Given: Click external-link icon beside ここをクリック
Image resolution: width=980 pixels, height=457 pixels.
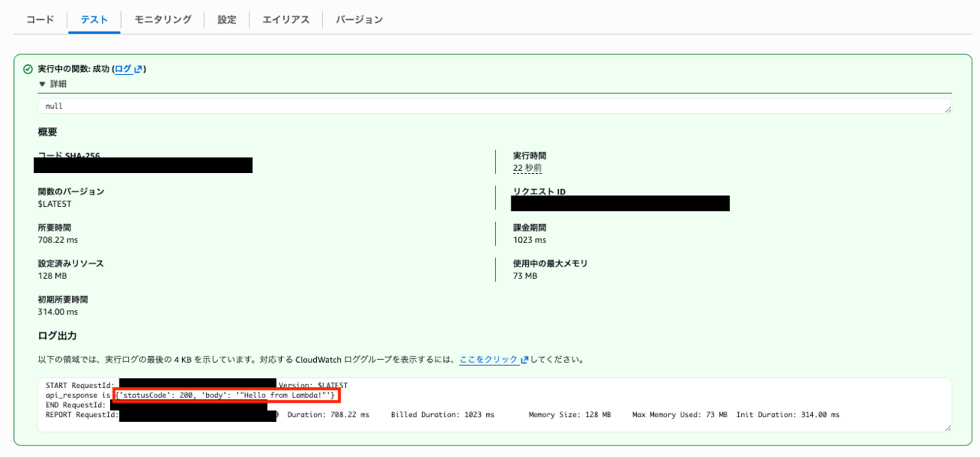Looking at the screenshot, I should (524, 359).
